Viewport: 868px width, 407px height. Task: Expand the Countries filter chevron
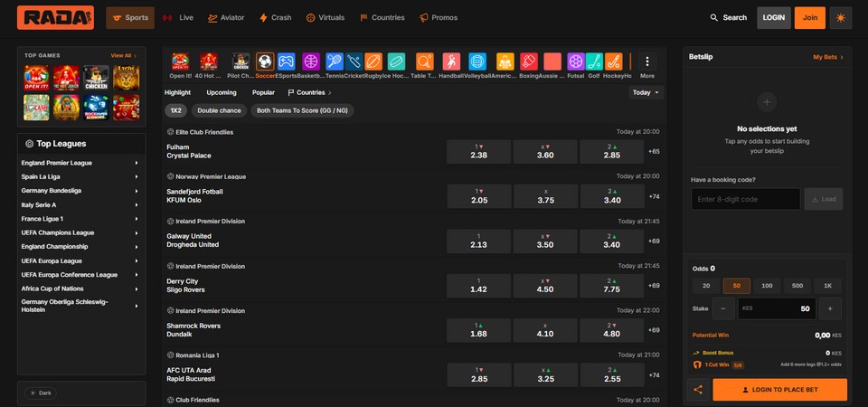330,92
